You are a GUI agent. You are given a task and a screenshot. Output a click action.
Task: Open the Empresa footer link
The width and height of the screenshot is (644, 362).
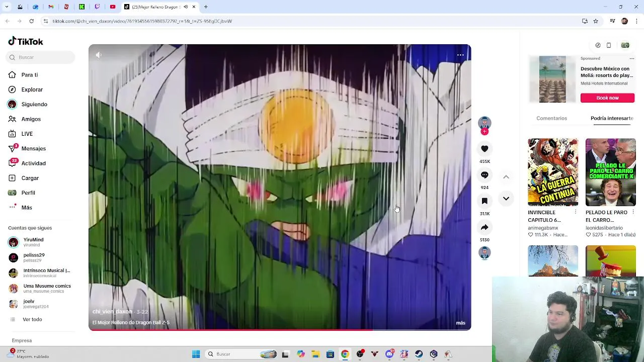click(22, 340)
